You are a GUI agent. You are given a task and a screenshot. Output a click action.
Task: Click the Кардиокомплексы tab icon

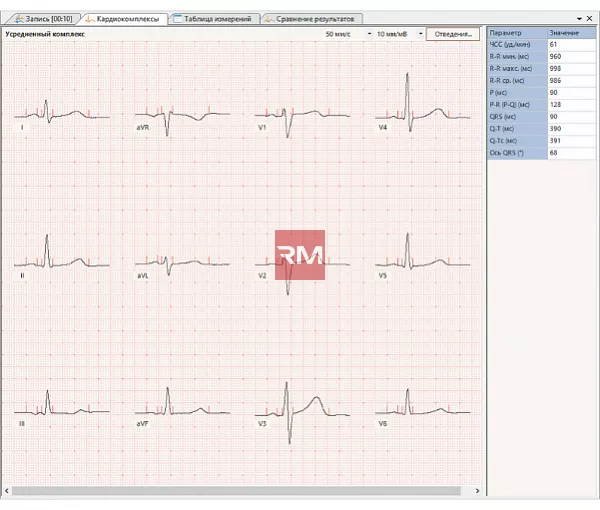click(90, 19)
